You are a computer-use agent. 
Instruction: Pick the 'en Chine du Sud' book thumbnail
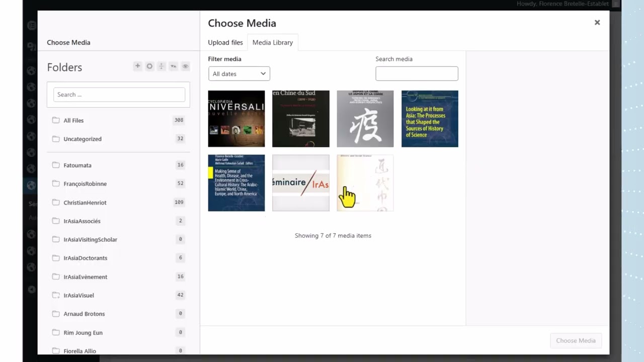pyautogui.click(x=301, y=119)
